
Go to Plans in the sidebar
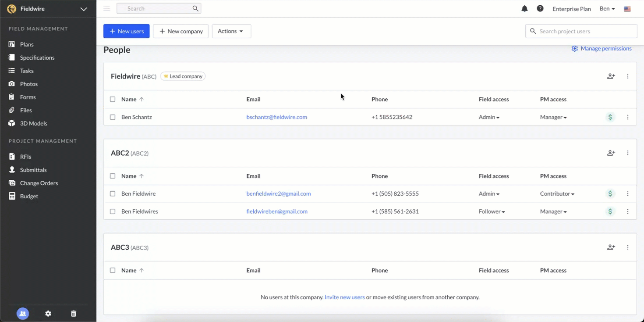(27, 44)
